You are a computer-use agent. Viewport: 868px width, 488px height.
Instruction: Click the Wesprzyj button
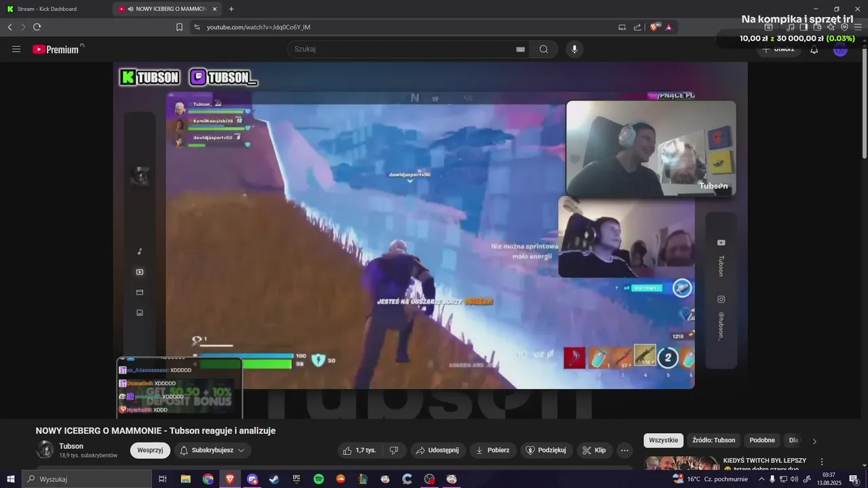[150, 450]
